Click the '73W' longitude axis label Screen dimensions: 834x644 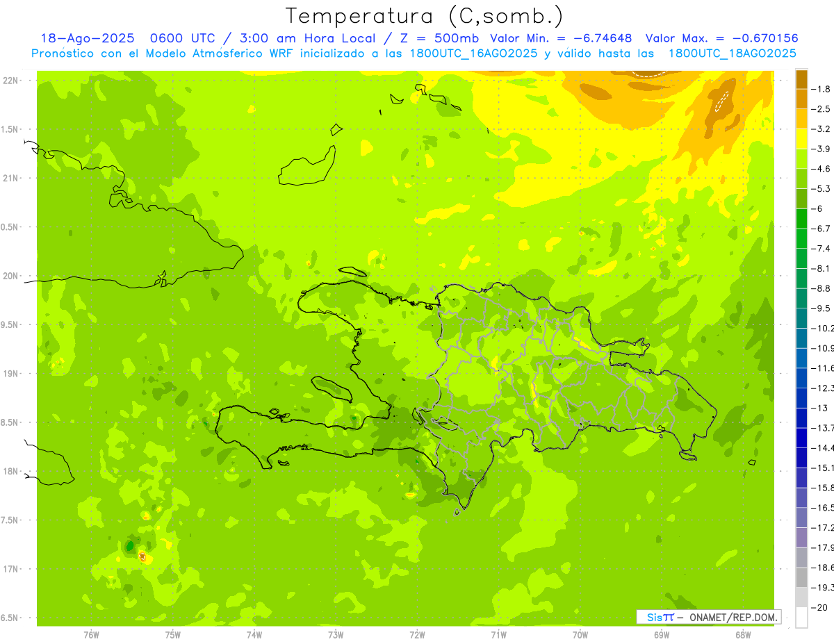coord(336,635)
